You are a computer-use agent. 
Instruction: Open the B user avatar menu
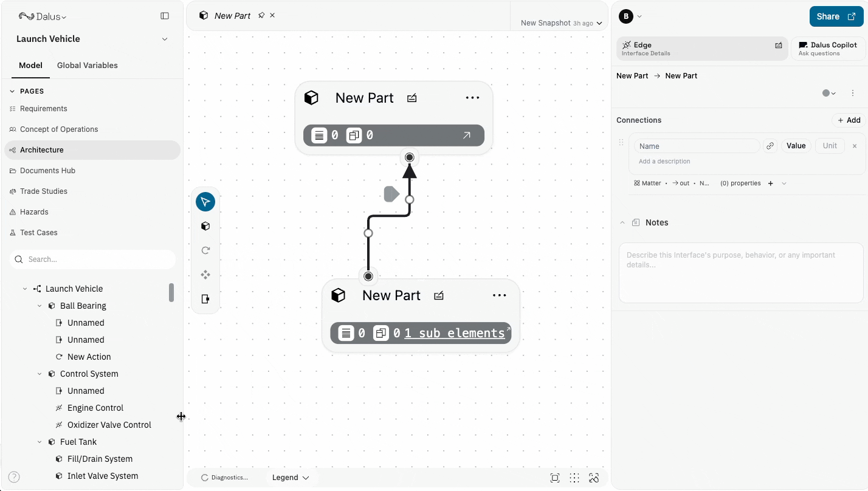pos(630,16)
